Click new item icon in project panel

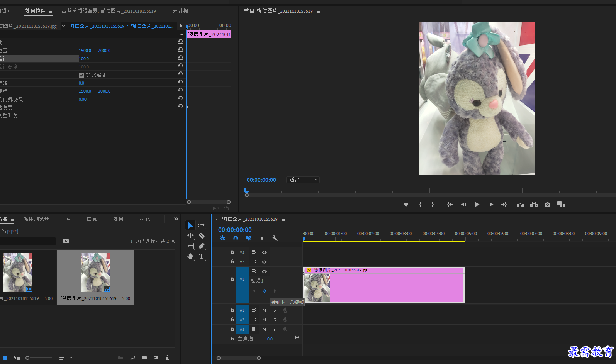156,358
